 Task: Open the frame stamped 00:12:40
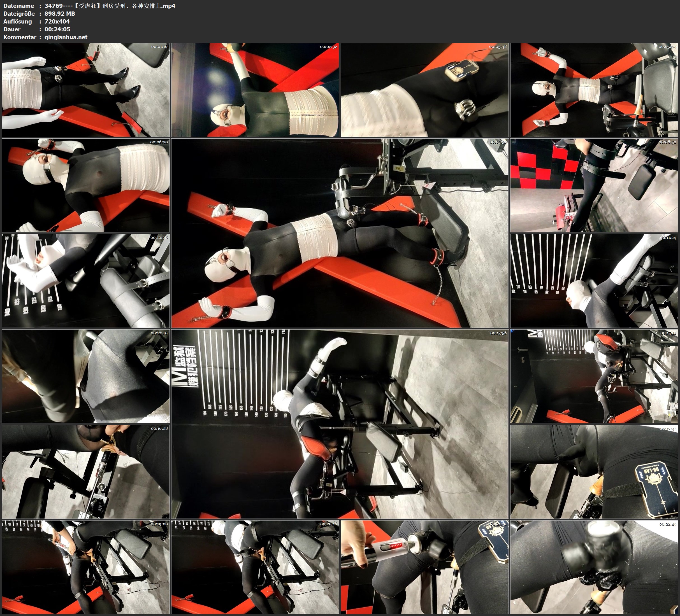[x=86, y=376]
